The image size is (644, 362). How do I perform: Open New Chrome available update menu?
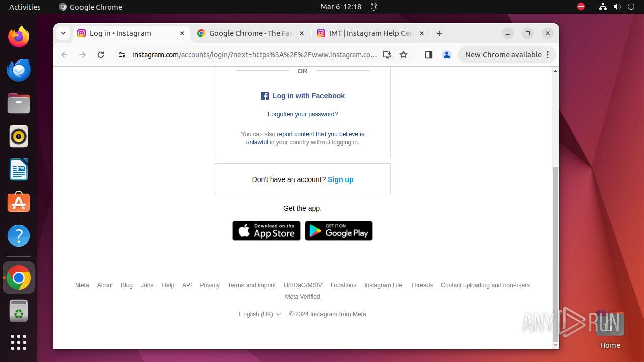coord(507,55)
